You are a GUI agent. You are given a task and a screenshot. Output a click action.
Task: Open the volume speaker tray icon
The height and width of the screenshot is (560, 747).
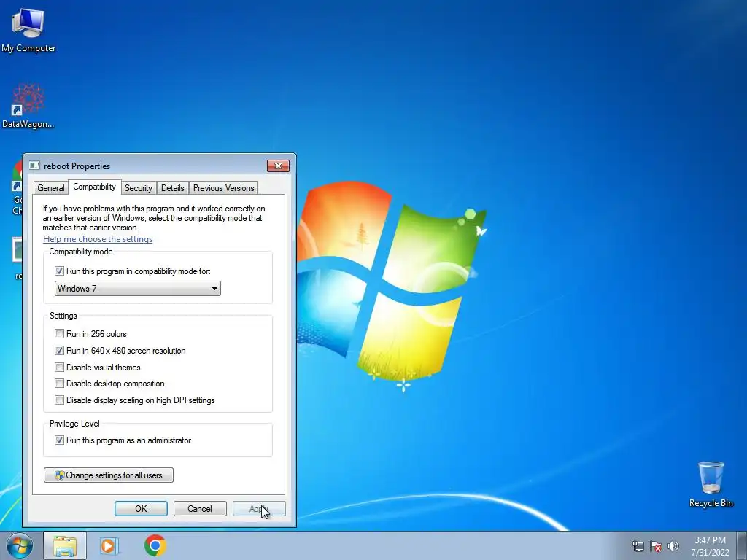673,546
